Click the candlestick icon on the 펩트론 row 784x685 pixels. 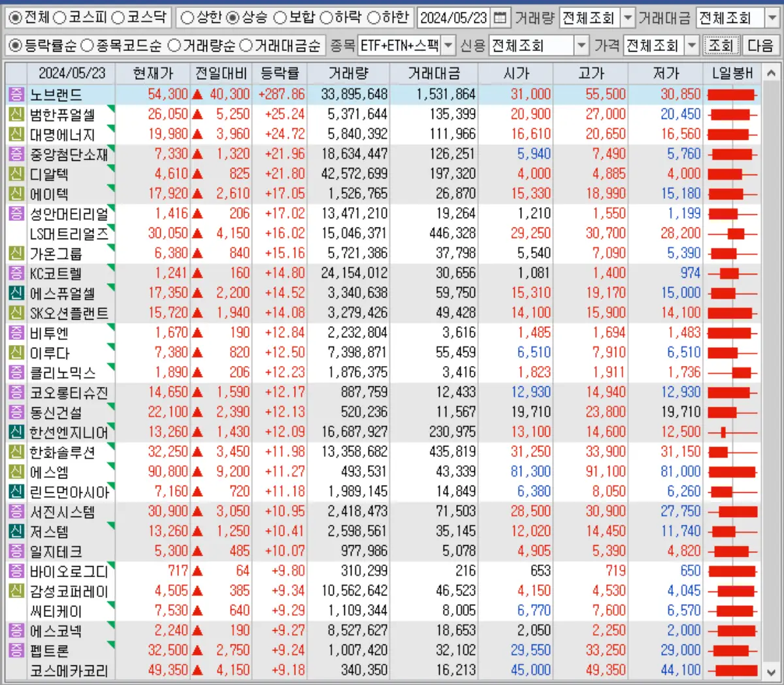point(732,650)
